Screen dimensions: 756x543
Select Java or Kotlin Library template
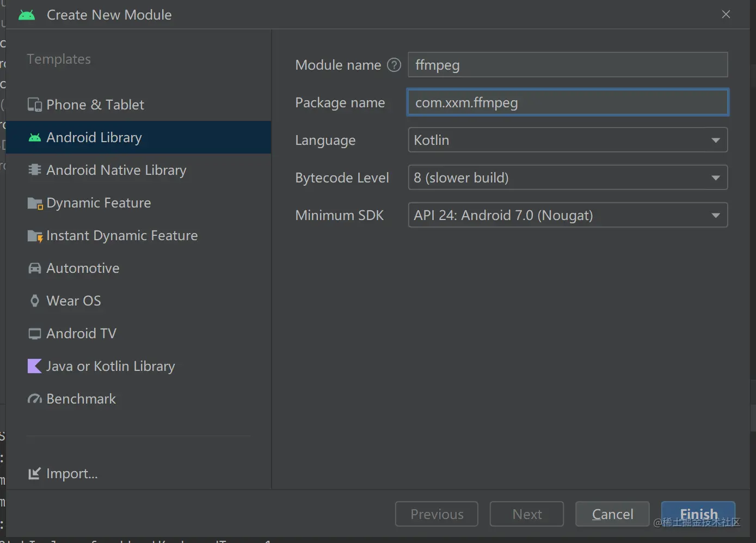pos(138,366)
